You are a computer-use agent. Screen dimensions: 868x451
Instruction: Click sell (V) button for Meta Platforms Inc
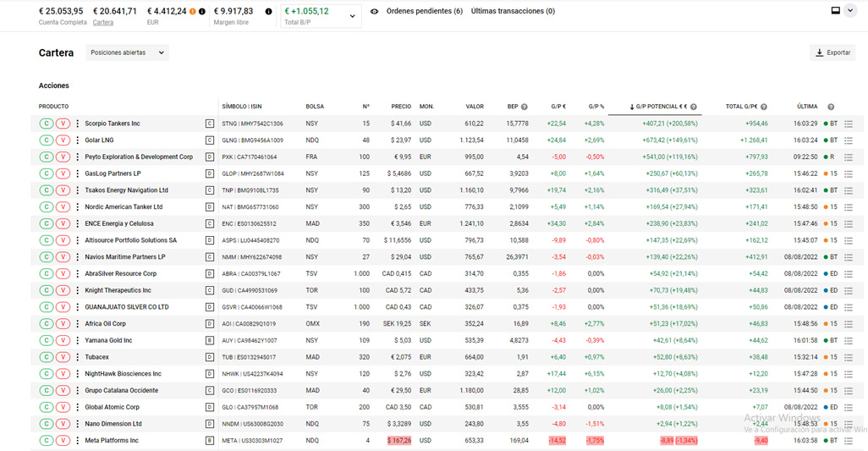(63, 441)
